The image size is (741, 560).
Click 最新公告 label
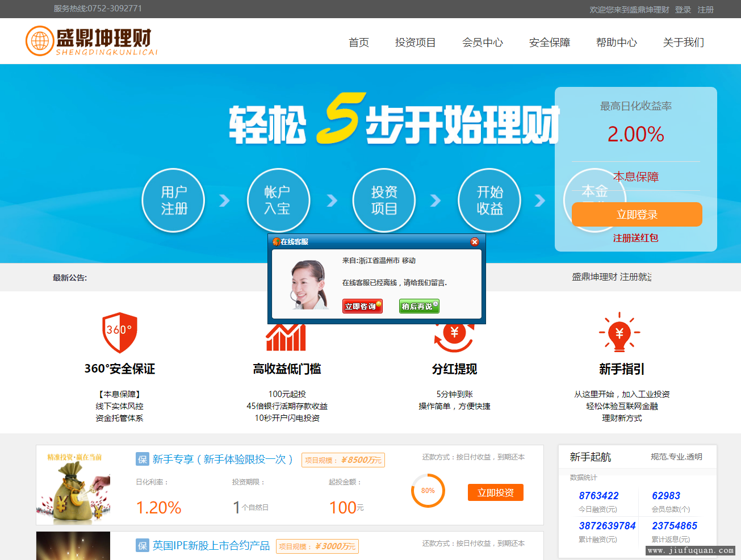70,278
